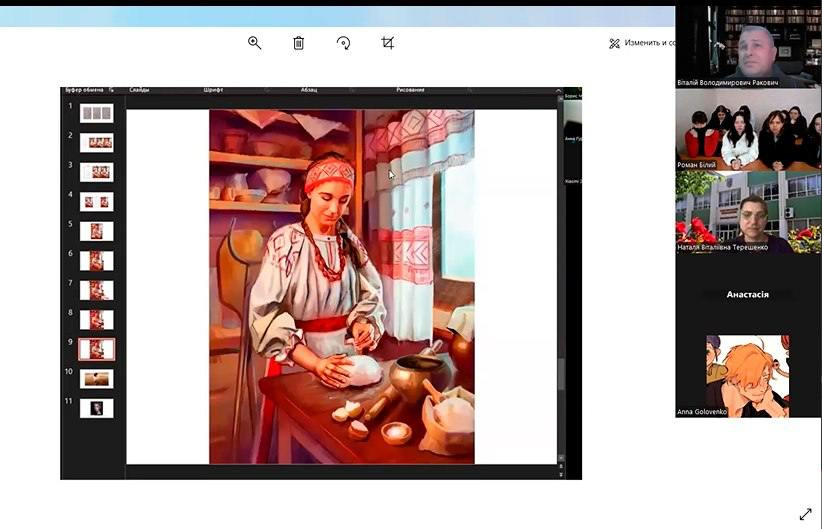
Task: Click the 'Слайды' ribbon group label
Action: [139, 90]
